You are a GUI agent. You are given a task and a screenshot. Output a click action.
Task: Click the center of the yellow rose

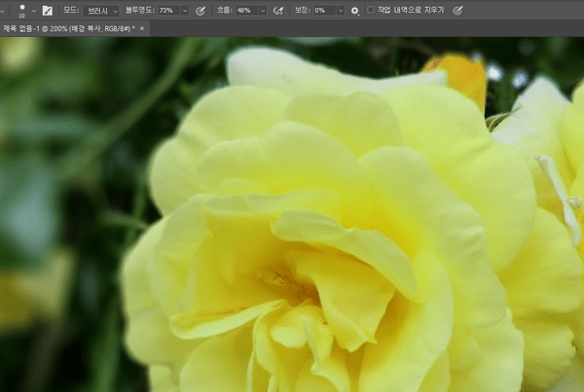coord(287,282)
